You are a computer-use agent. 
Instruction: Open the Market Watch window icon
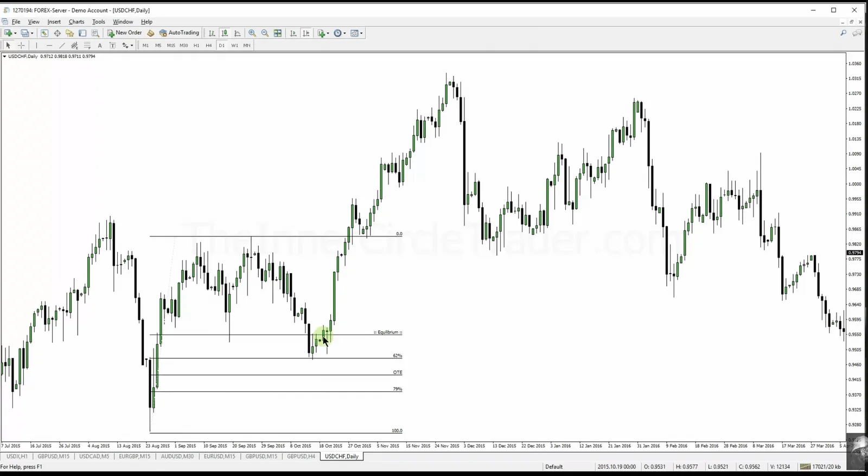[x=44, y=33]
